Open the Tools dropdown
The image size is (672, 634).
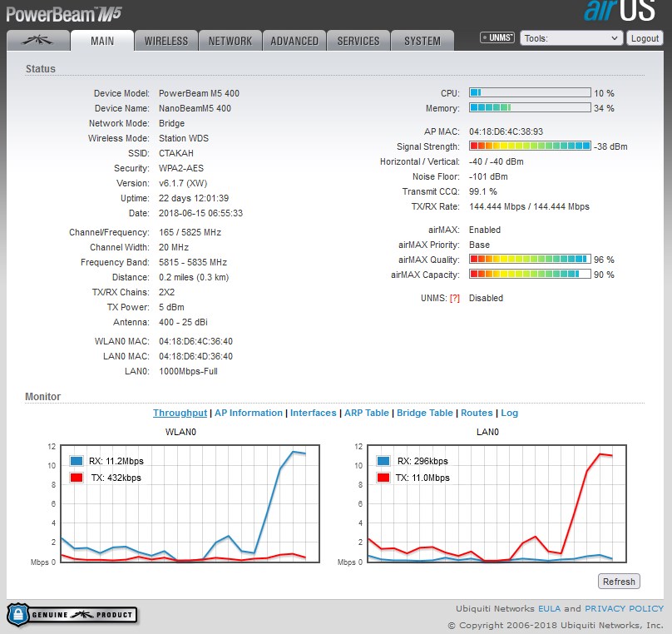[x=571, y=38]
